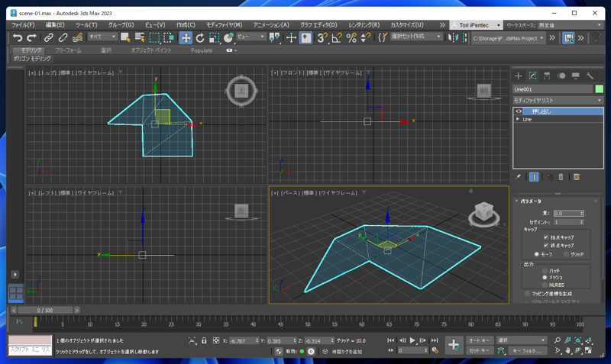This screenshot has height=364, width=611.
Task: Select the Patch output radio button
Action: (x=545, y=271)
